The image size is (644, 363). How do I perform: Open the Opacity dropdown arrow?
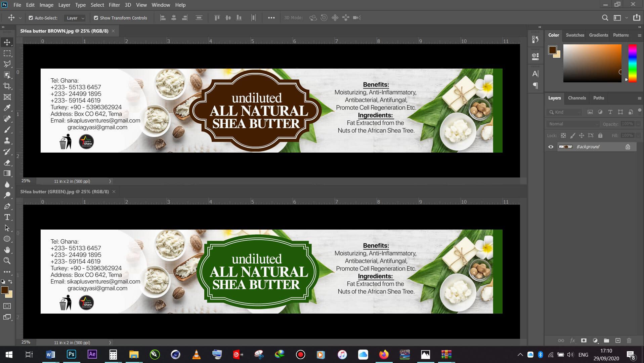[x=638, y=124]
